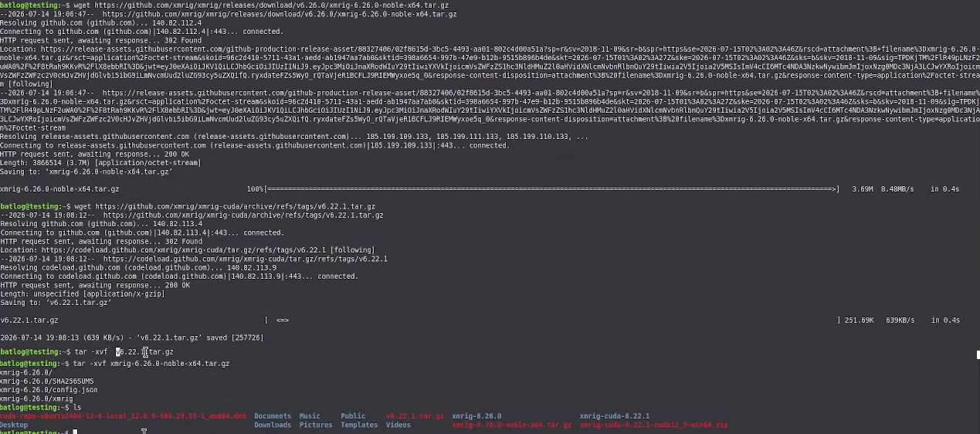Click '100%' progress percentage
The height and width of the screenshot is (434, 980).
[255, 189]
